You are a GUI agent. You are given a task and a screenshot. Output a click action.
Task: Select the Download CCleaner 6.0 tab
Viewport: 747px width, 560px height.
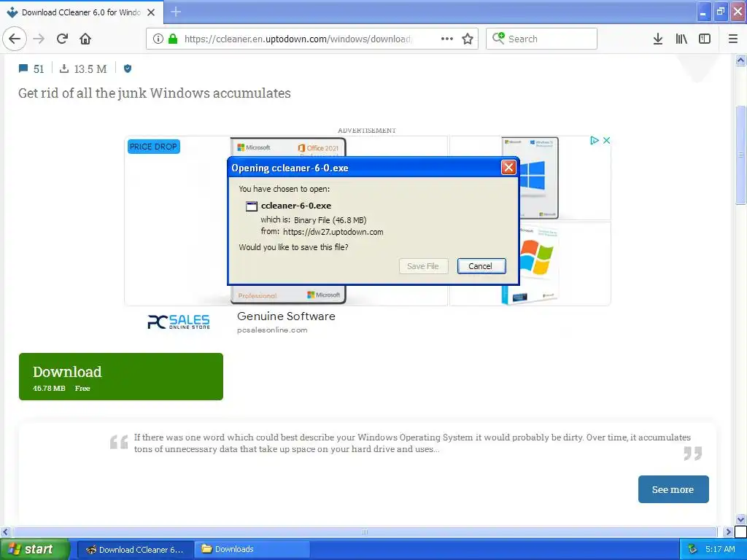click(x=81, y=12)
